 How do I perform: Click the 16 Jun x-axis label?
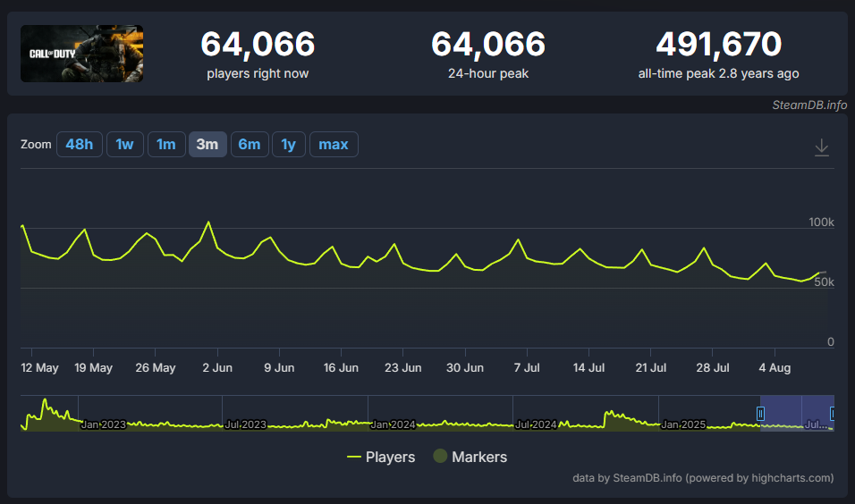(x=341, y=368)
